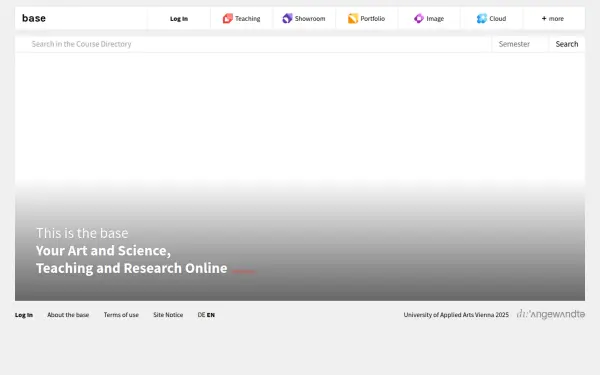
Task: Open Log in from the top navigation
Action: pos(179,18)
